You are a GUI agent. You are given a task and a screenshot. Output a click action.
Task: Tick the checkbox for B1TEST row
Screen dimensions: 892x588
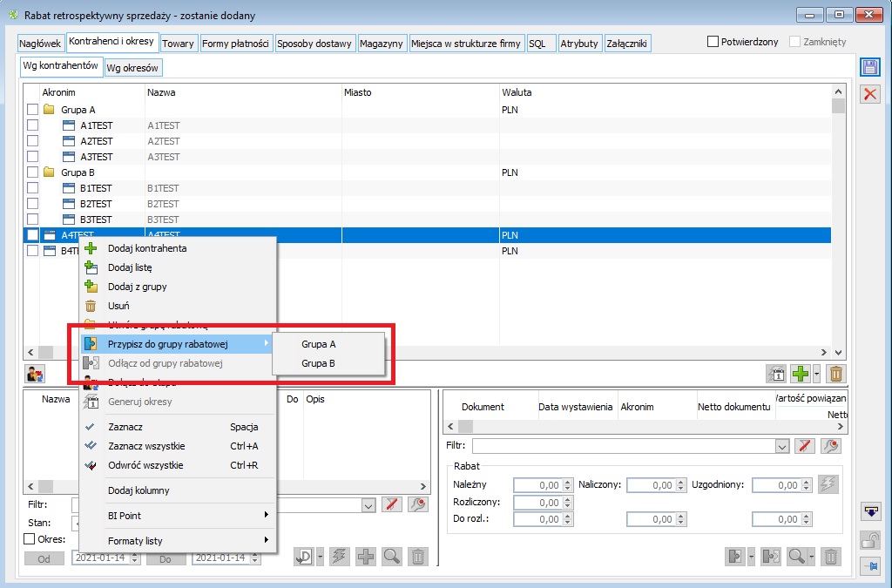tap(32, 187)
